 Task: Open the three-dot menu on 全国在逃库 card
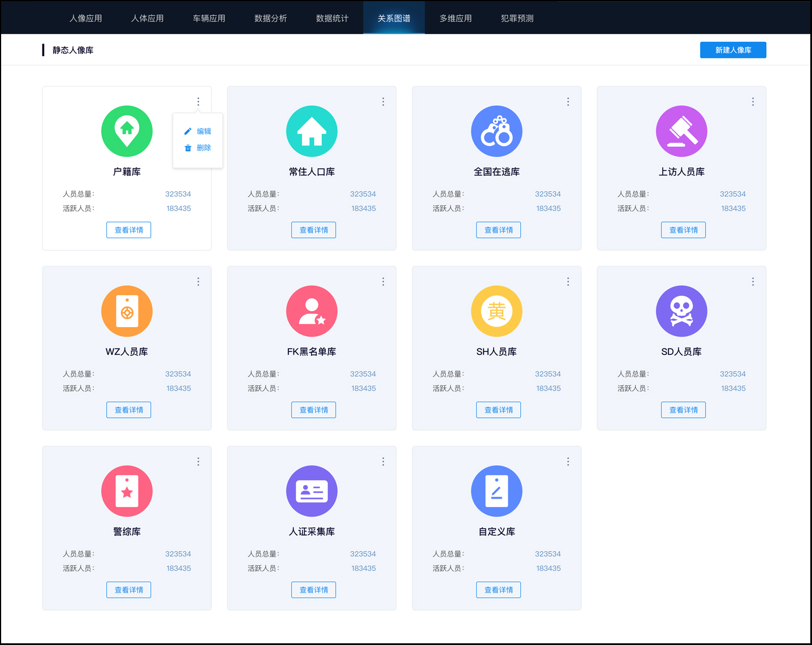point(568,102)
